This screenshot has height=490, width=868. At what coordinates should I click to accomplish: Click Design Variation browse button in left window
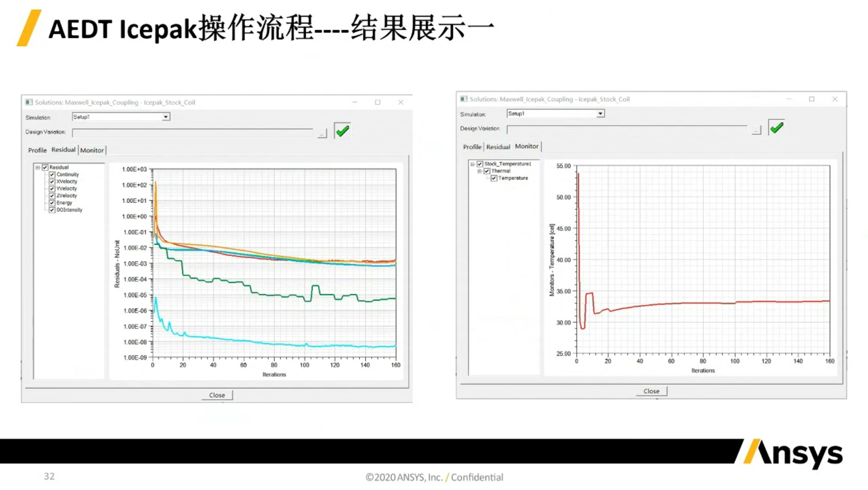click(322, 133)
